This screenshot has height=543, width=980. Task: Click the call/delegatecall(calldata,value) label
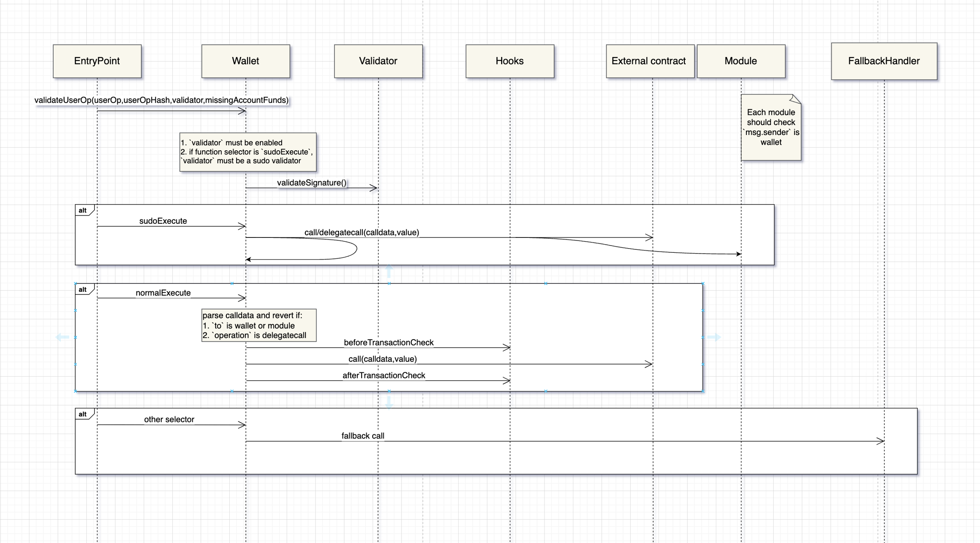point(362,232)
